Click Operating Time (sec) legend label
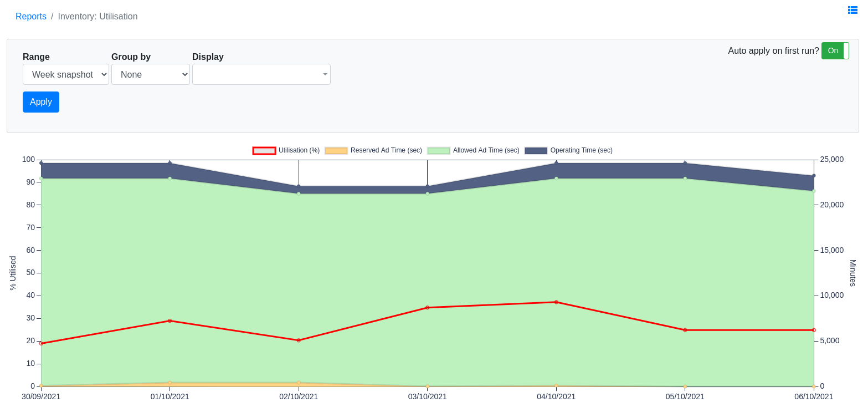The width and height of the screenshot is (868, 407). (582, 150)
